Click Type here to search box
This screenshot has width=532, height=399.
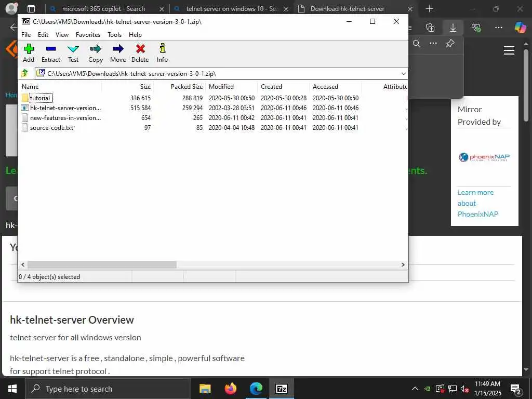(x=108, y=389)
